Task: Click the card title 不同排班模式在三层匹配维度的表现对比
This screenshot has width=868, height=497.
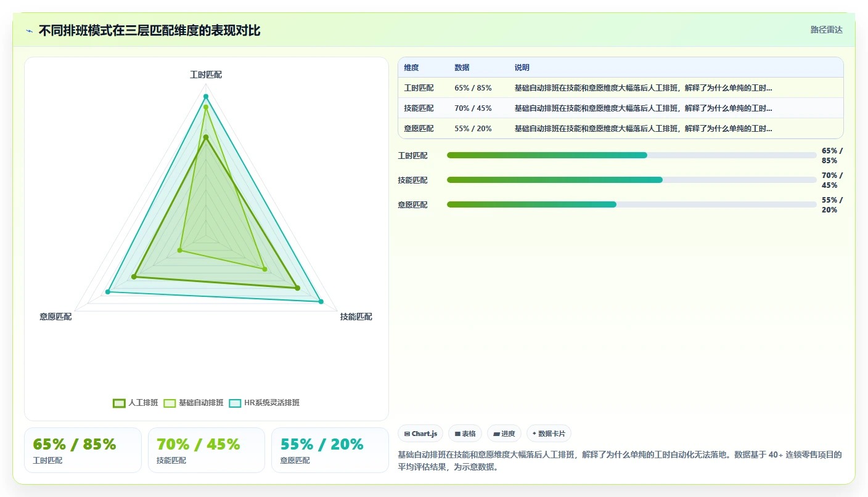Action: click(150, 31)
